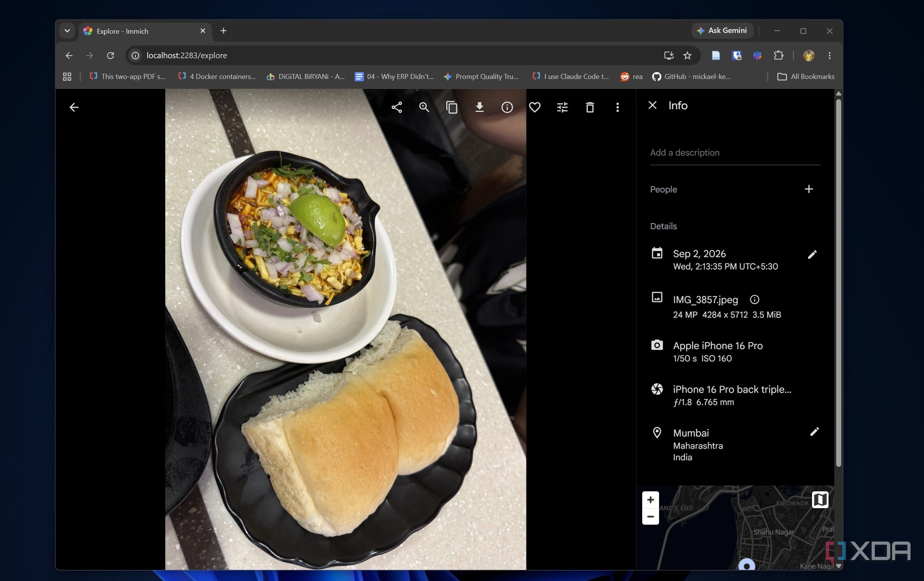Reload the Immich page
This screenshot has height=581, width=924.
click(110, 56)
